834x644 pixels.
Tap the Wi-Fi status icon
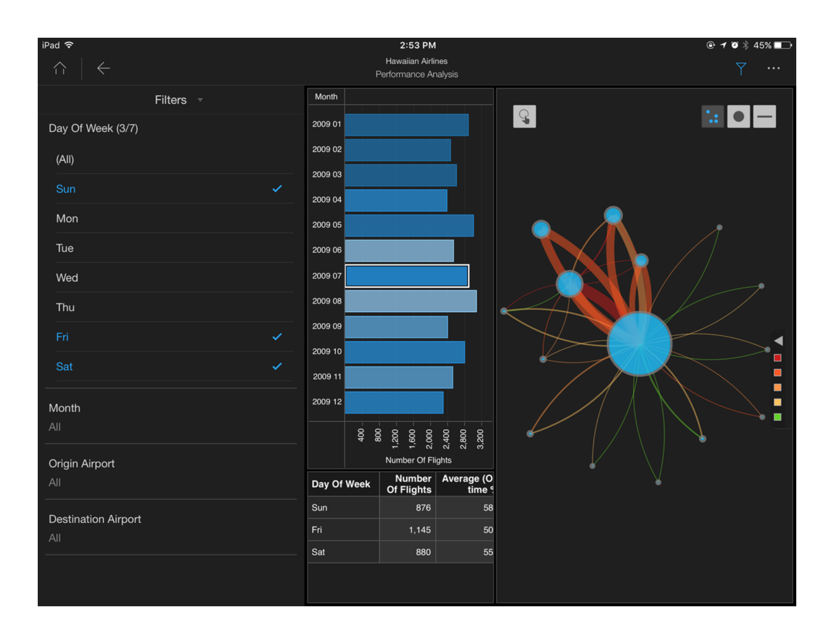(x=69, y=45)
